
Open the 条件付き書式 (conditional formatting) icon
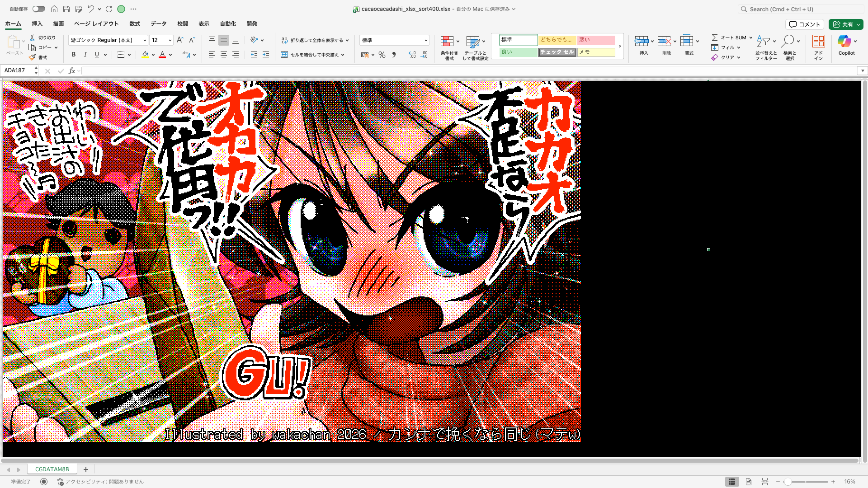448,47
